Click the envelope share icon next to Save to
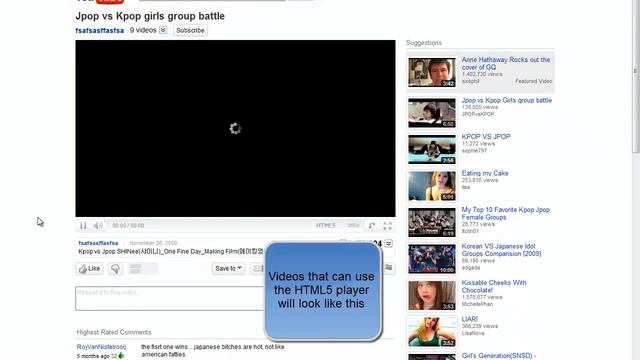Viewport: 640px width, 360px height. coord(258,269)
